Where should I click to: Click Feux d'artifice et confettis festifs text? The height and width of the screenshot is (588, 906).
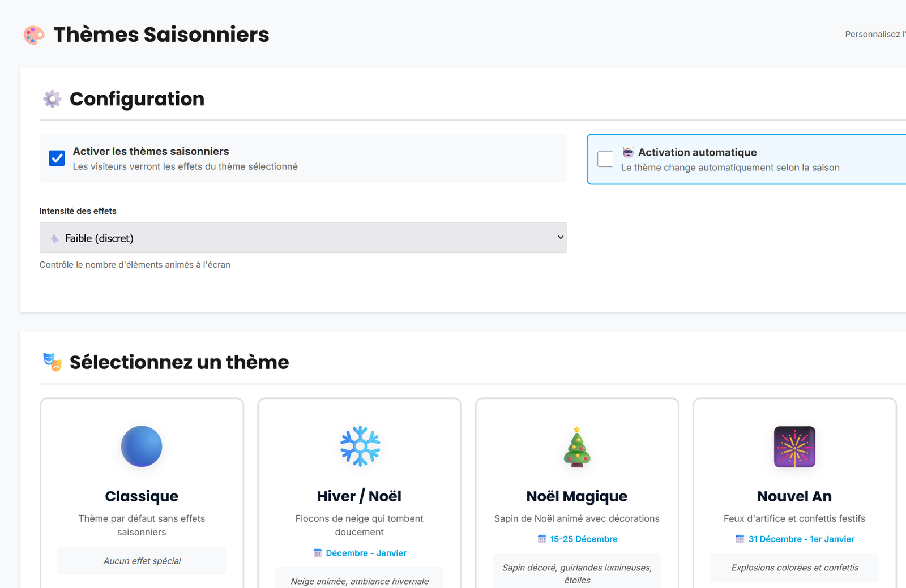[x=794, y=518]
